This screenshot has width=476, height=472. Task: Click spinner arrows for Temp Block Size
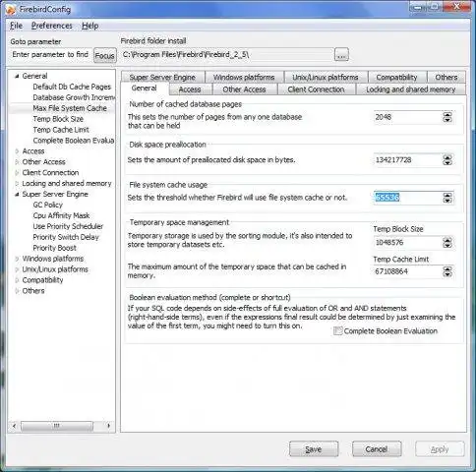coord(447,243)
